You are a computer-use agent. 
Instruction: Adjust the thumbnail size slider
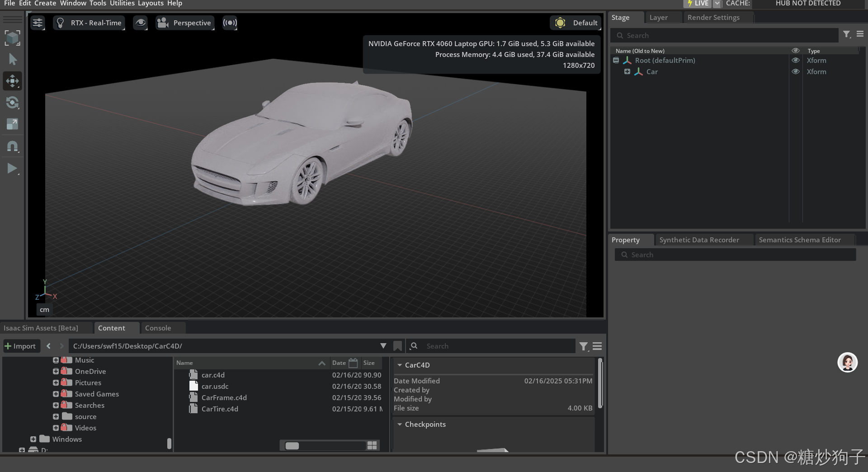pyautogui.click(x=292, y=446)
